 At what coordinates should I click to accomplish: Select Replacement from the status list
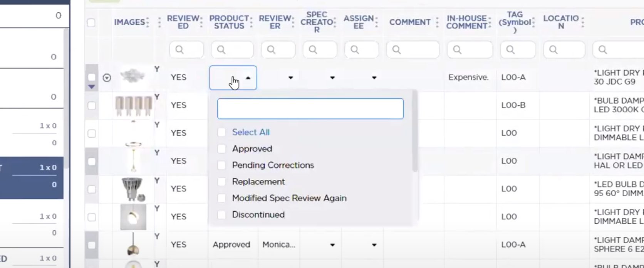click(x=258, y=182)
